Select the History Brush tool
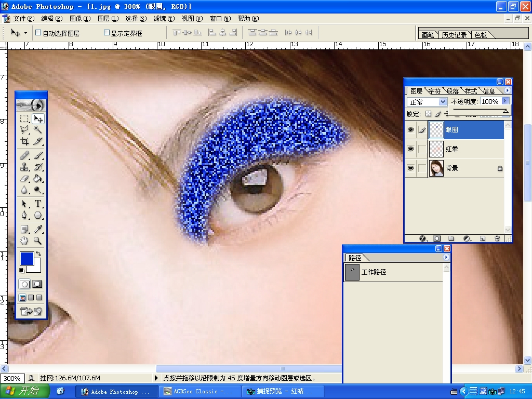 37,167
